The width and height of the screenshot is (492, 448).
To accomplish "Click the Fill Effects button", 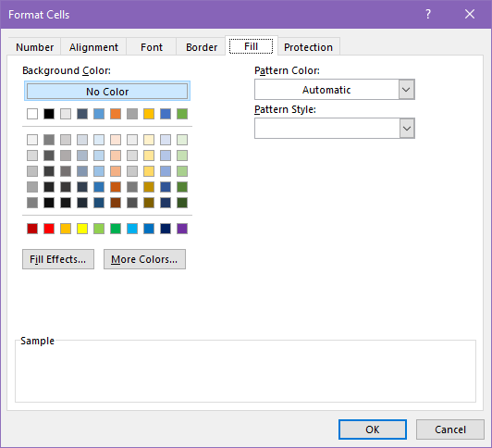I will tap(58, 259).
